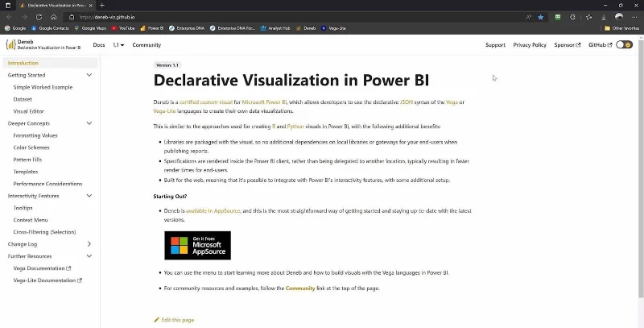The width and height of the screenshot is (644, 328).
Task: Open the Performance Considerations page
Action: pos(47,184)
